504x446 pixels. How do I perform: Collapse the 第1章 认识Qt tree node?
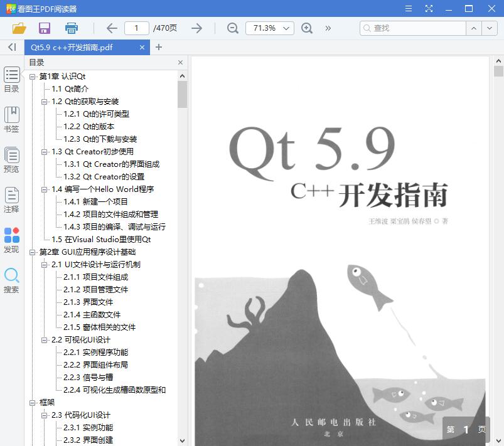(32, 77)
